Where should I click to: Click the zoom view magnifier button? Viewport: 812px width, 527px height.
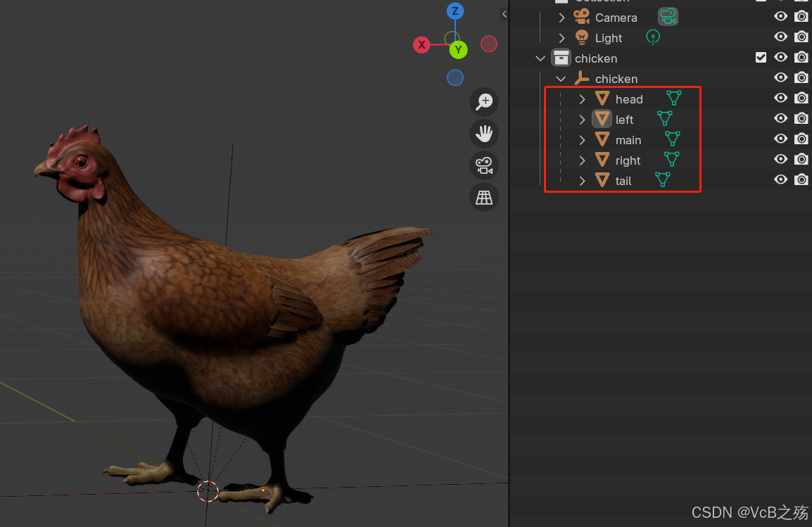click(484, 101)
